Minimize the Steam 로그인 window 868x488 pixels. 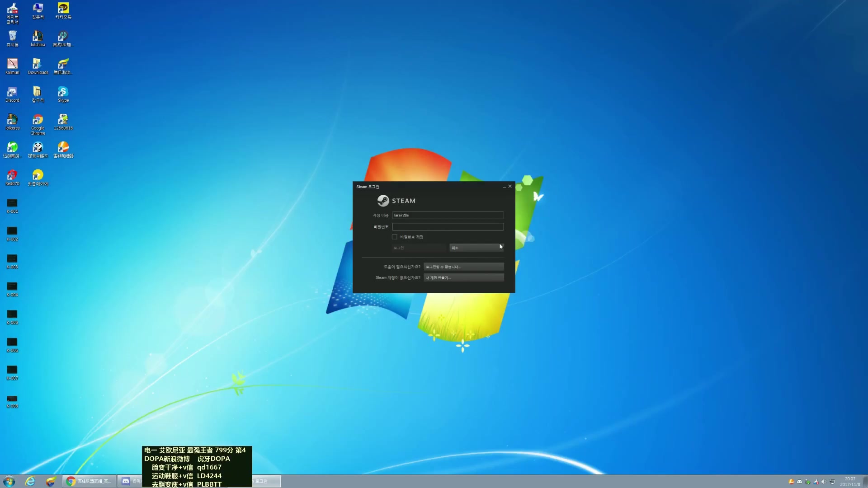(x=504, y=187)
